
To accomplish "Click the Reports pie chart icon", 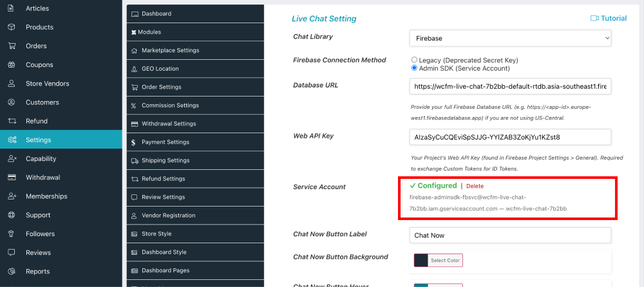I will (x=12, y=272).
